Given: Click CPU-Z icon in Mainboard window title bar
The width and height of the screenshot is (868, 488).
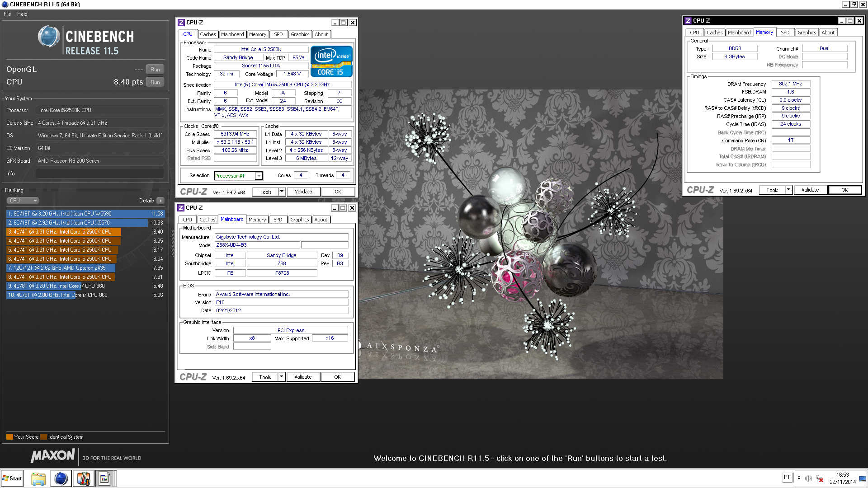Looking at the screenshot, I should coord(181,208).
